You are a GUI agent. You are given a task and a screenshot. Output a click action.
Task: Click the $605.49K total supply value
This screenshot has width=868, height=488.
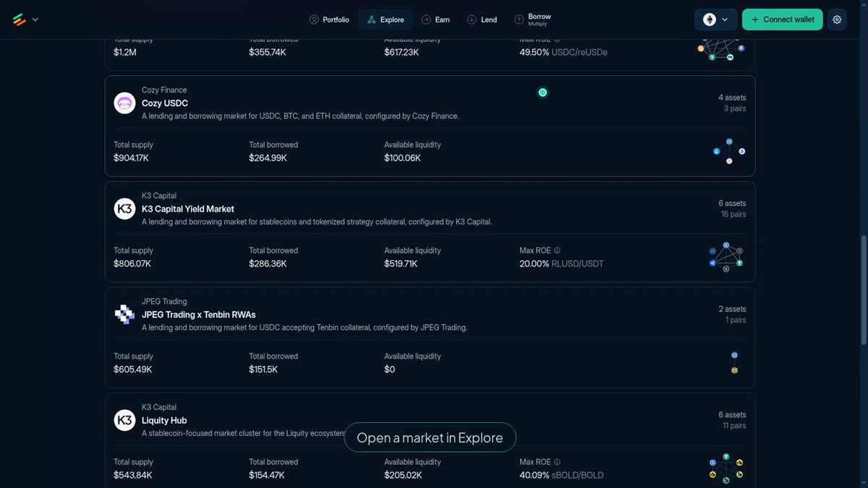click(x=132, y=369)
